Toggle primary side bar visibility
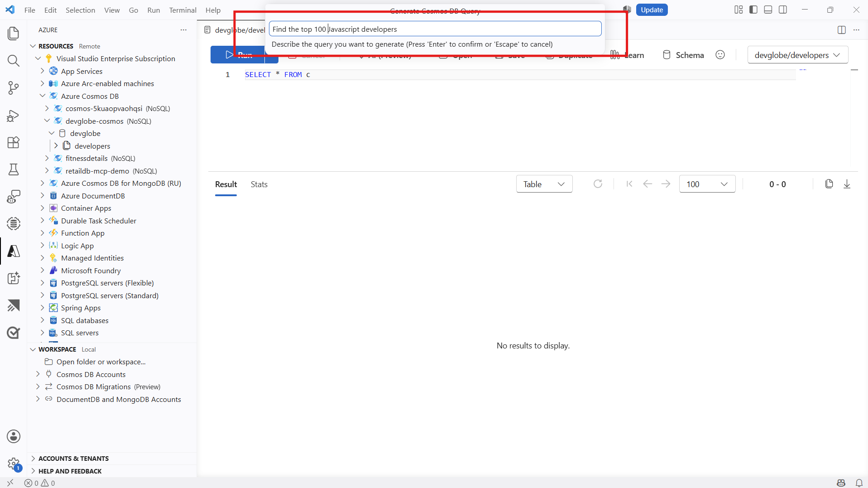Image resolution: width=868 pixels, height=488 pixels. [753, 10]
